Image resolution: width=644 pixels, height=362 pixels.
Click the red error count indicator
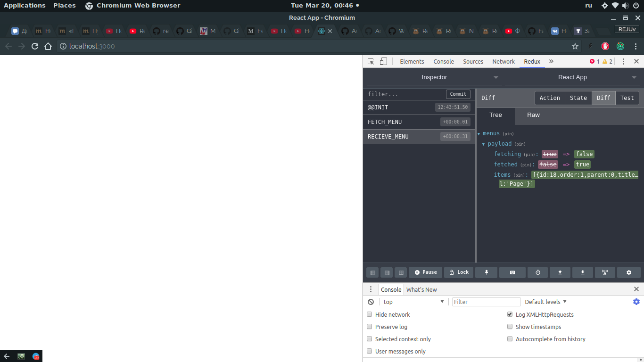[594, 61]
